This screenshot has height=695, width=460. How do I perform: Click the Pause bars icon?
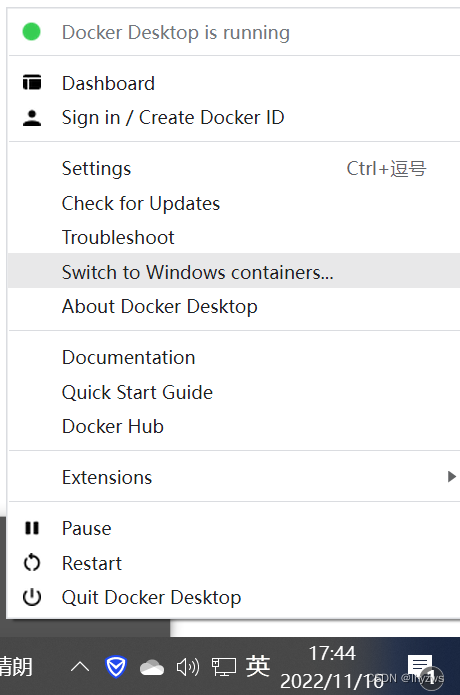click(x=32, y=528)
